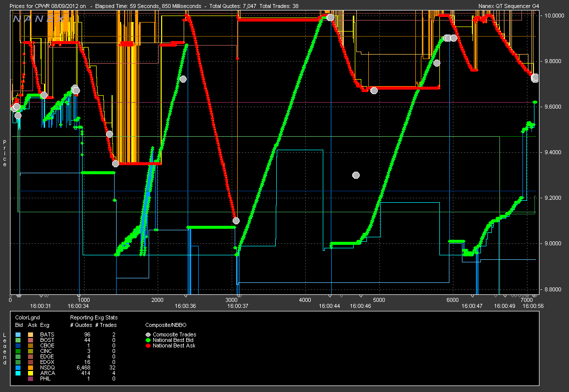Select the CBOE bid color swatch
Image resolution: width=569 pixels, height=392 pixels.
[x=18, y=345]
